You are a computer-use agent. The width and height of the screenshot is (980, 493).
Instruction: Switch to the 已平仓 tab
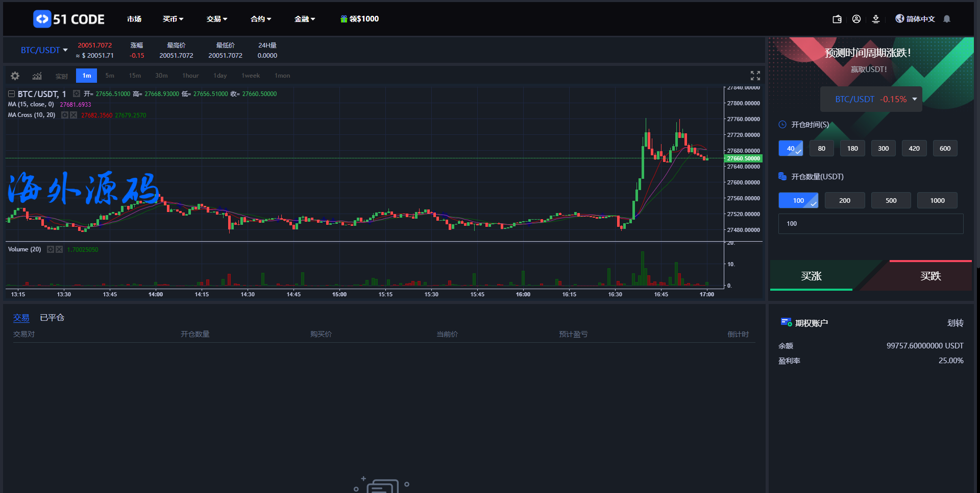pyautogui.click(x=52, y=318)
